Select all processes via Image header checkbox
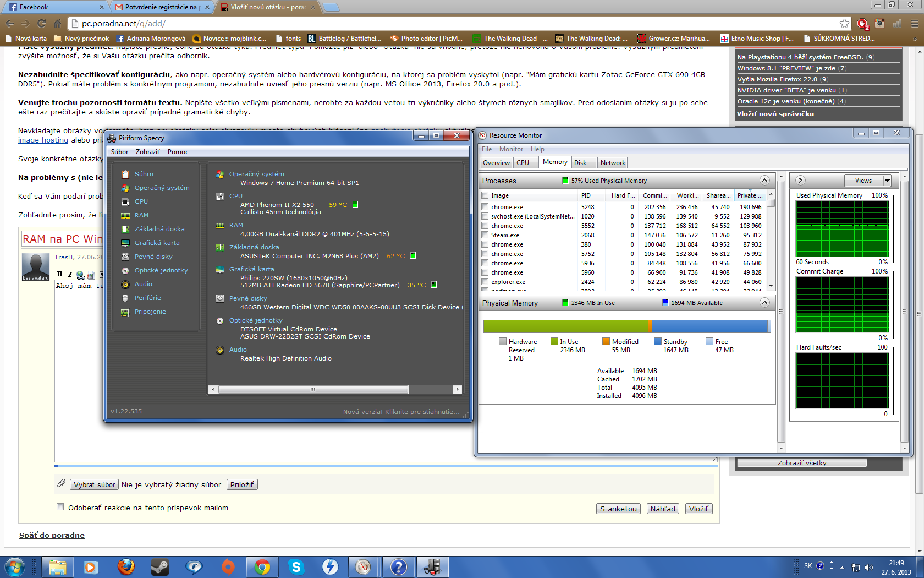924x578 pixels. pyautogui.click(x=485, y=195)
